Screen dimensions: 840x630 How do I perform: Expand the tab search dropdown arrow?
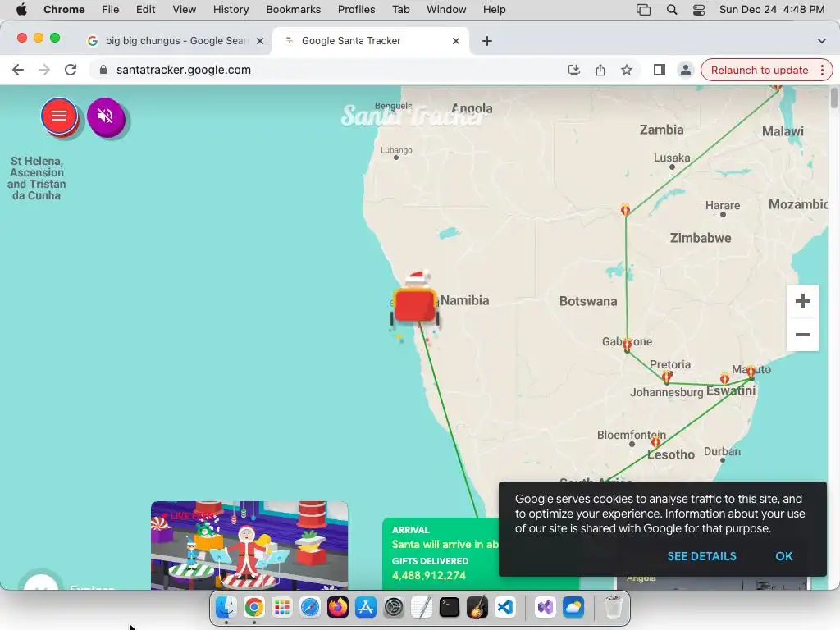pyautogui.click(x=821, y=41)
